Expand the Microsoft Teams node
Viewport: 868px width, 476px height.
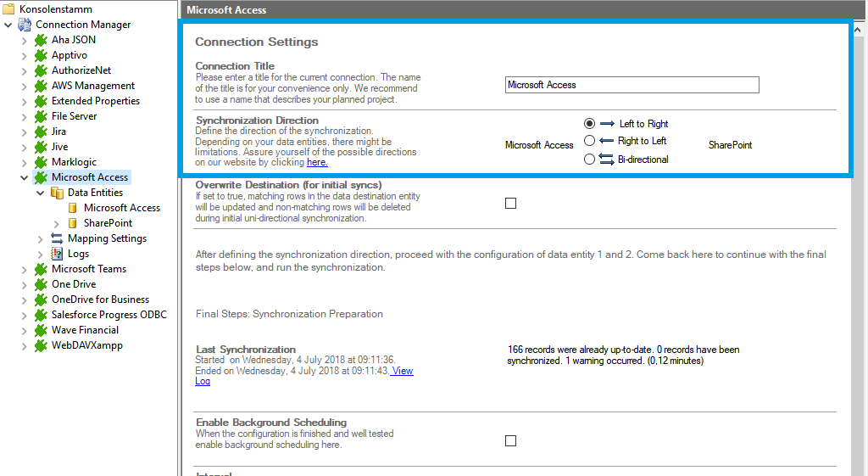point(24,270)
